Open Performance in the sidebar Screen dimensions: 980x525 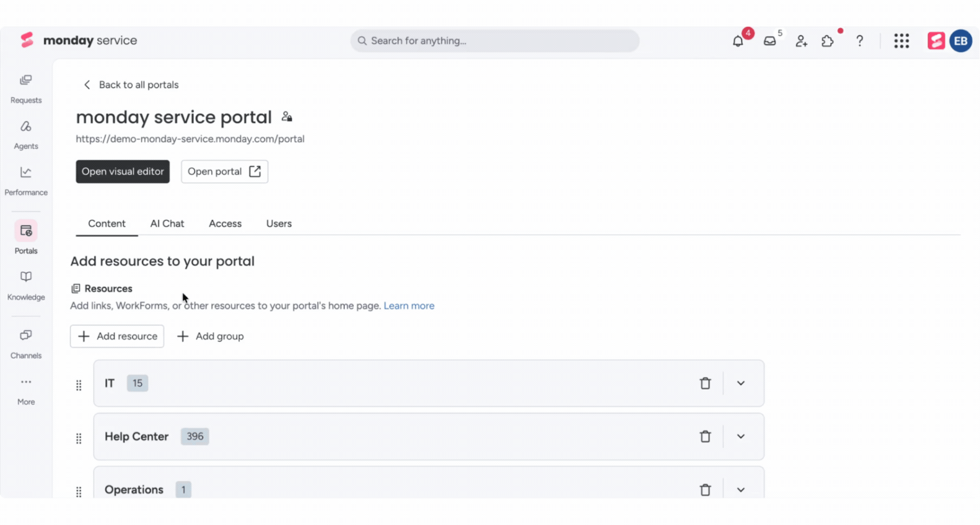26,181
